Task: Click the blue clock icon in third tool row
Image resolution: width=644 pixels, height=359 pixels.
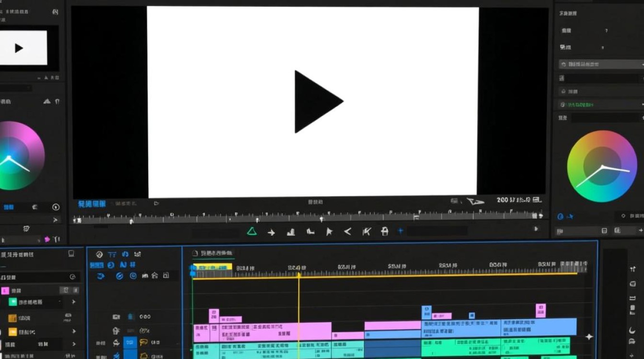Action: tap(133, 276)
